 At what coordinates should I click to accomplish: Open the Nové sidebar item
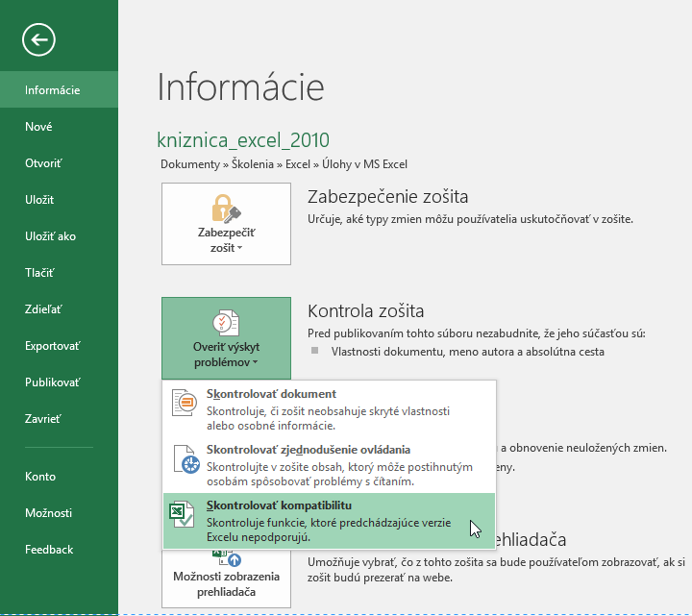pyautogui.click(x=60, y=127)
